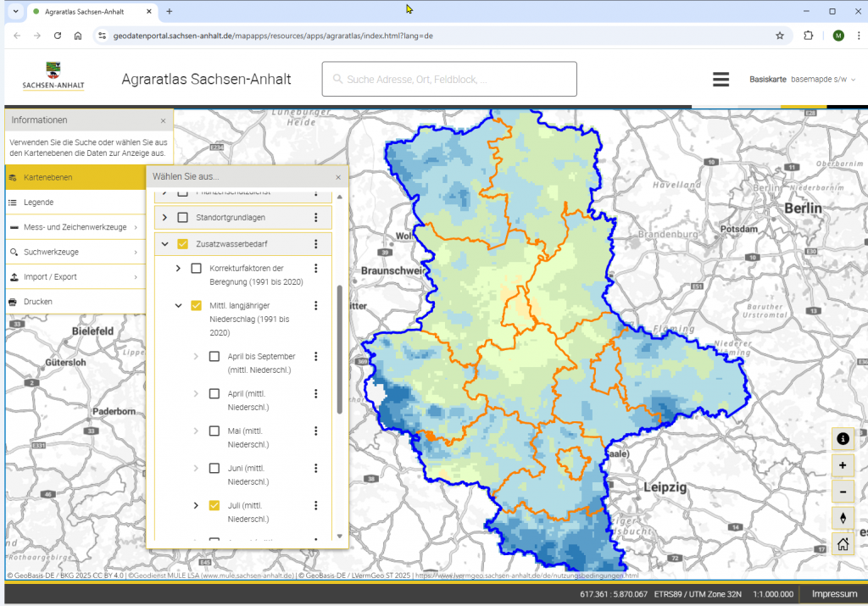Return to home map extent
The height and width of the screenshot is (606, 868).
click(843, 544)
